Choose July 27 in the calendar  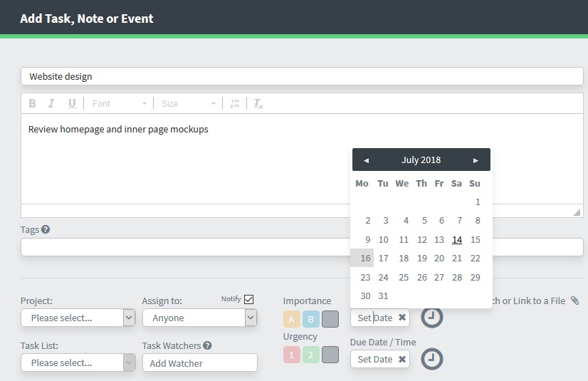coord(439,277)
